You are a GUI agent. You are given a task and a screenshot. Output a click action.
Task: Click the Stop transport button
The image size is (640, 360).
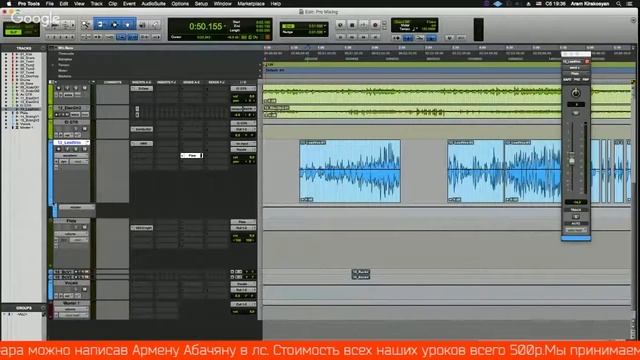tap(352, 25)
